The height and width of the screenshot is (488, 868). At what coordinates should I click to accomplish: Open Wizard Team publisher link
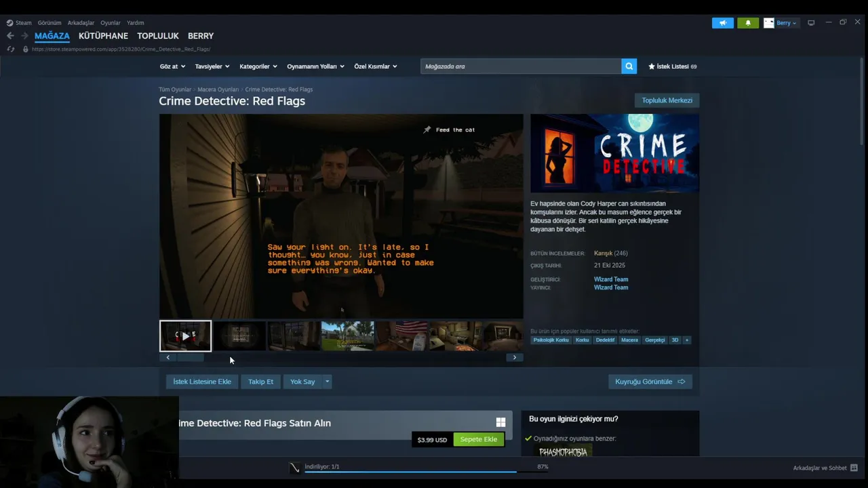point(611,287)
